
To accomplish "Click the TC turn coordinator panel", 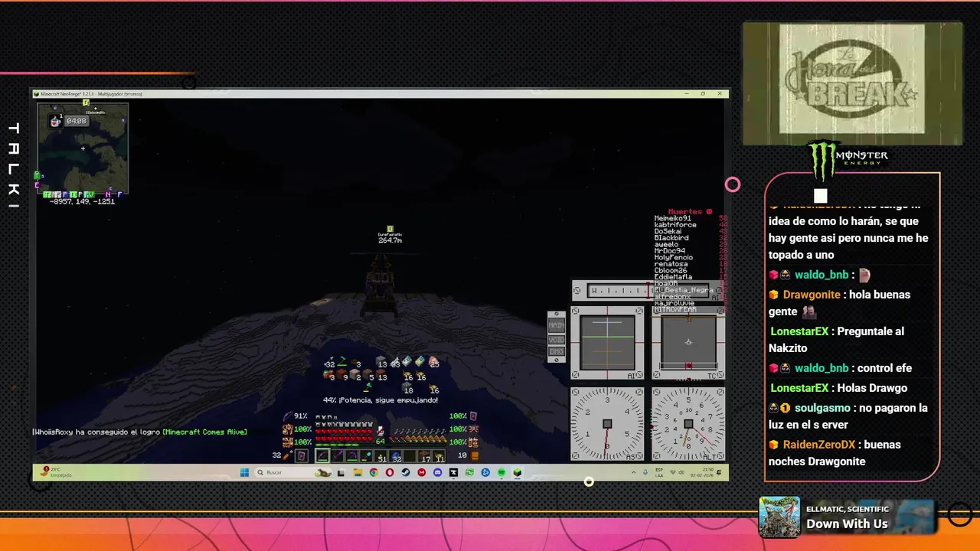I will tap(688, 342).
